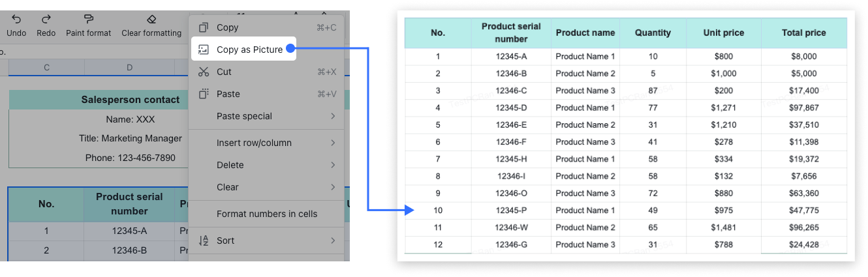Click the Paste clipboard icon
Image resolution: width=868 pixels, height=277 pixels.
click(204, 94)
